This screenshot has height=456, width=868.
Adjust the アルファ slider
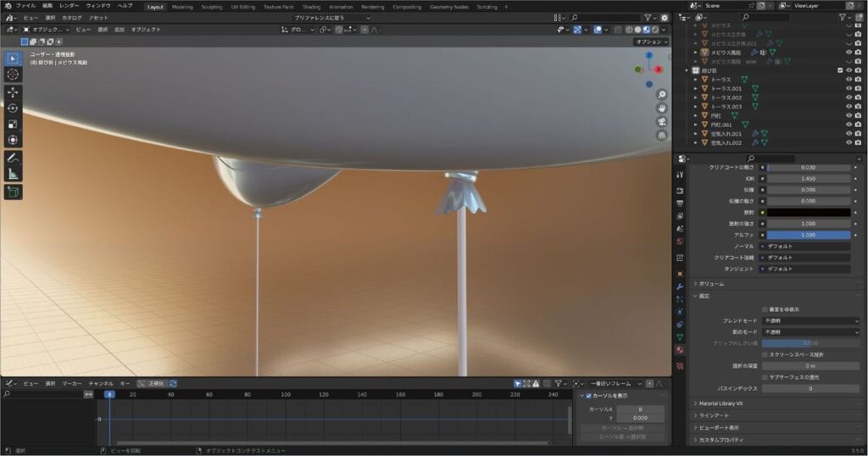click(x=809, y=235)
